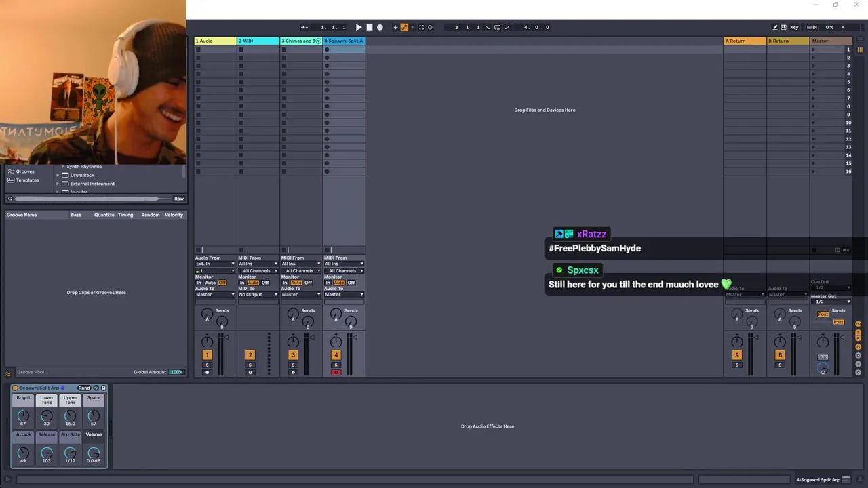Select the 1 Audio track header
Screen dimensions: 868x488
tap(216, 41)
